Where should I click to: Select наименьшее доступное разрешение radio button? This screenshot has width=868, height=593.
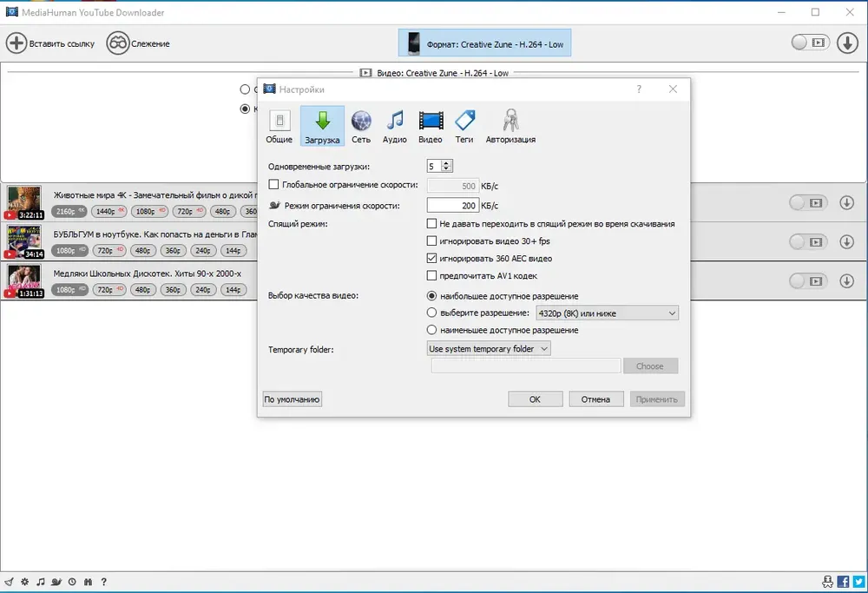(x=431, y=329)
